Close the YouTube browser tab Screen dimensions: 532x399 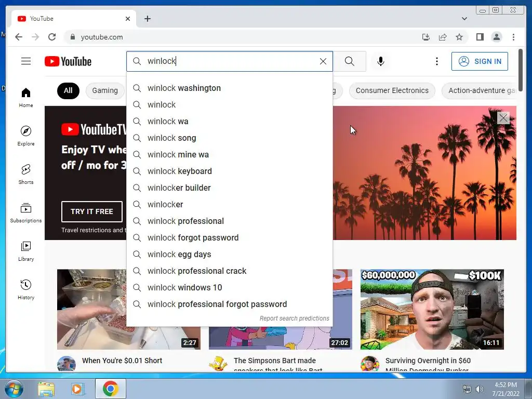128,19
